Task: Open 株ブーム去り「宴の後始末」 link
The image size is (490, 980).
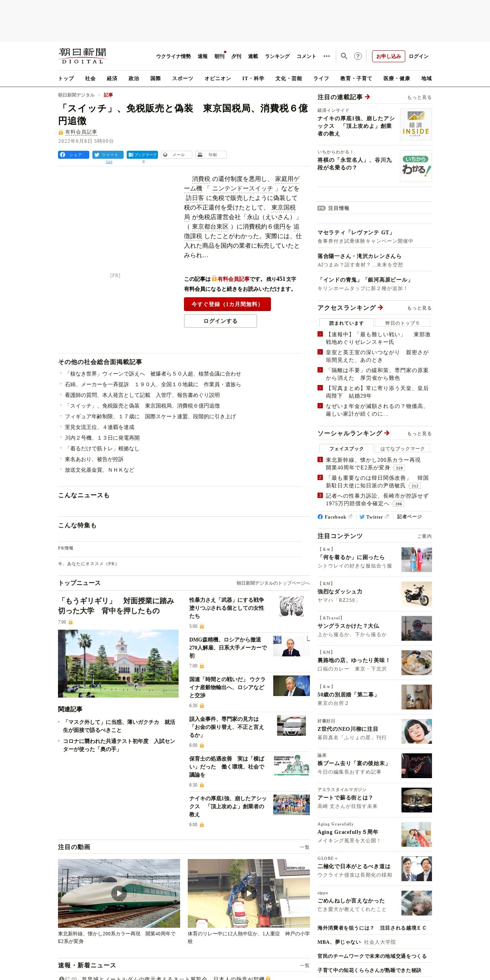Action: pos(354,763)
